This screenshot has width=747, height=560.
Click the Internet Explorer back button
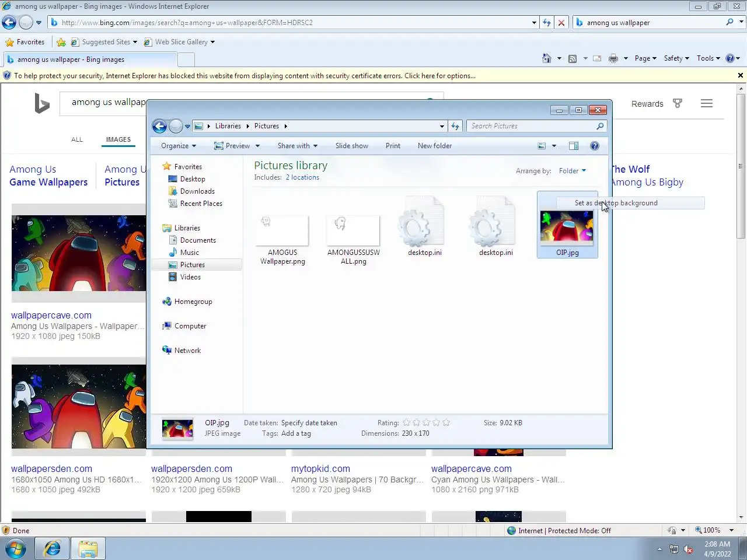(9, 23)
